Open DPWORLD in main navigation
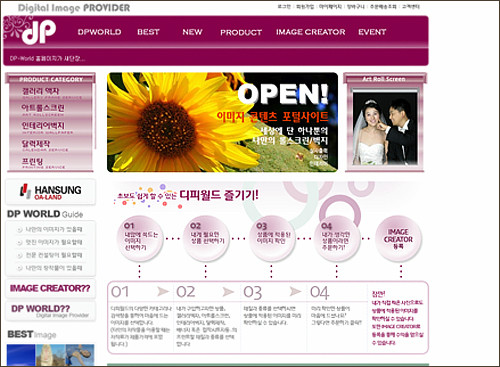Viewport: 500px width, 367px height. tap(99, 32)
